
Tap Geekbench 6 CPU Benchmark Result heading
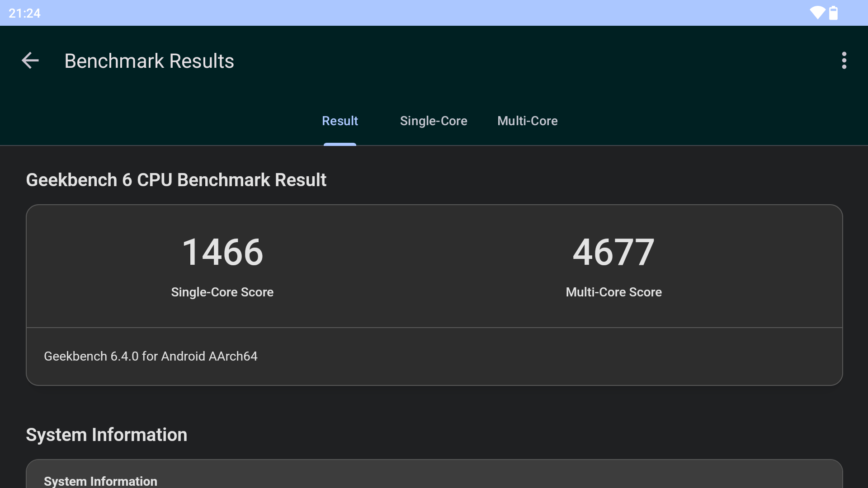coord(176,180)
